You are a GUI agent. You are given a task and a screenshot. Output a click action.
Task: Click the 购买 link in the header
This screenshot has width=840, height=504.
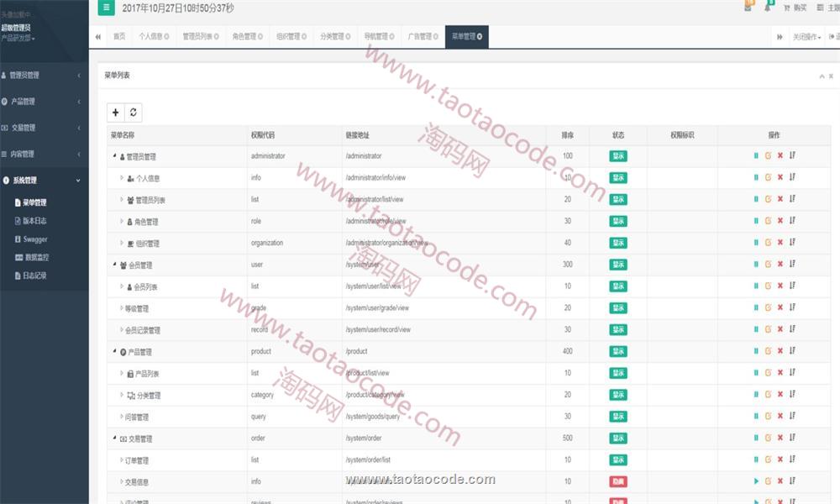[x=795, y=8]
